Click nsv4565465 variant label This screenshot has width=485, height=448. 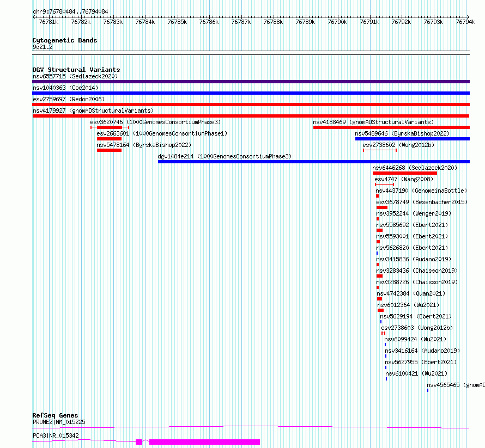click(456, 385)
